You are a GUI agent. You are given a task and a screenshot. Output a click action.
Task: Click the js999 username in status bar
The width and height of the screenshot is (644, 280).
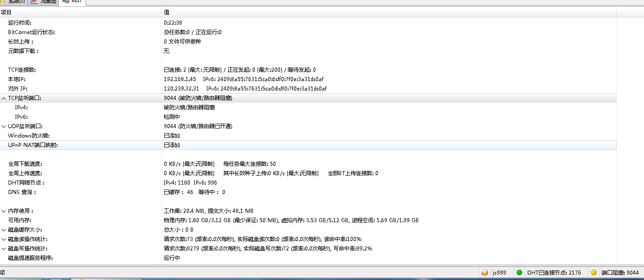(x=499, y=272)
